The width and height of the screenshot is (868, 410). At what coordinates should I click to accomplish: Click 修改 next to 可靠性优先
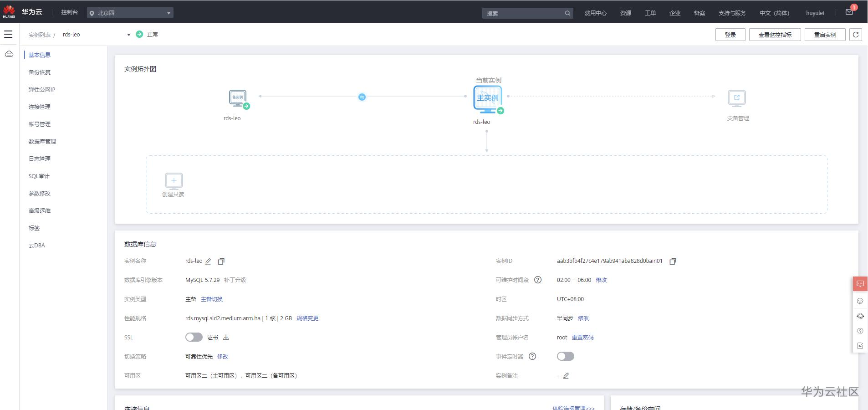[x=223, y=356]
